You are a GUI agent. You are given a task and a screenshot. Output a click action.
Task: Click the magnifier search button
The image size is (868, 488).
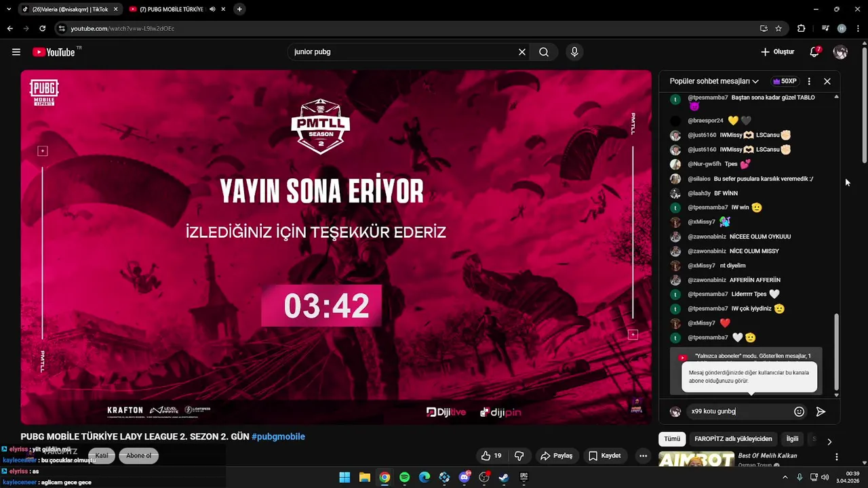pos(544,52)
